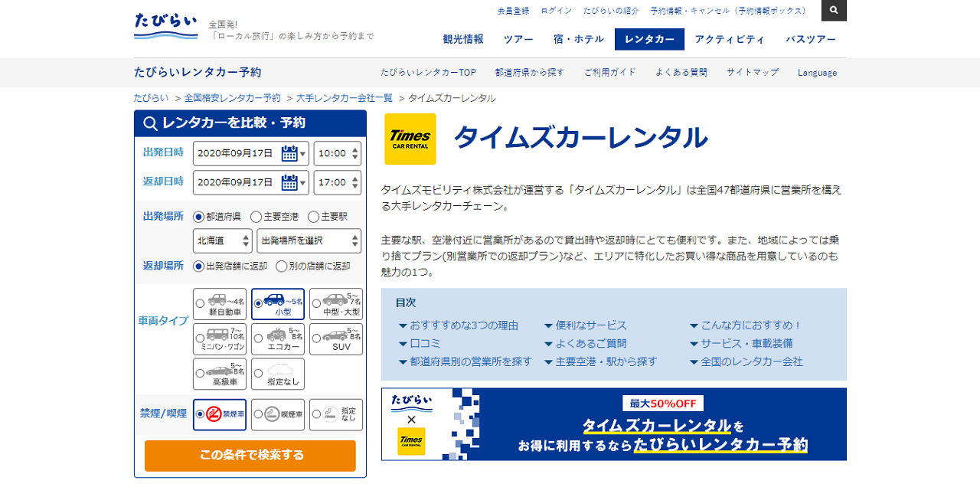Viewport: 980px width, 497px height.
Task: Open the 10:00 departure time dropdown
Action: click(x=337, y=153)
